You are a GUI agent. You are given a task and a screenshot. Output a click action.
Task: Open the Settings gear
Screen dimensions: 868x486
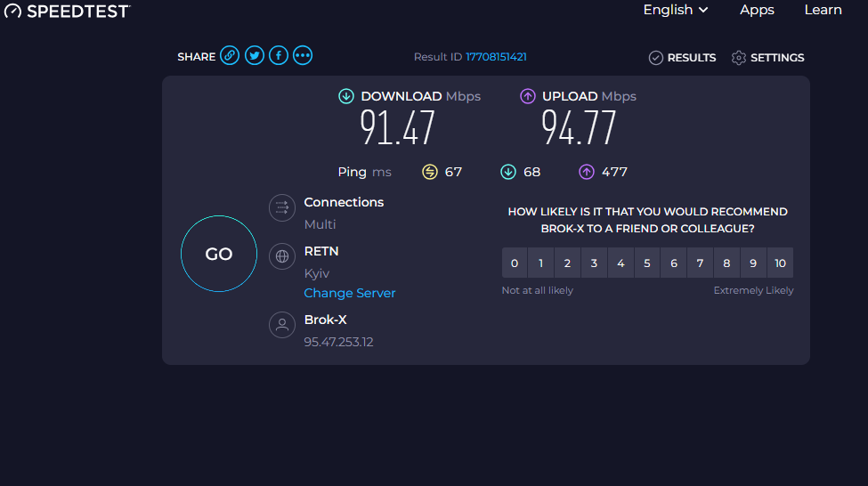tap(767, 58)
